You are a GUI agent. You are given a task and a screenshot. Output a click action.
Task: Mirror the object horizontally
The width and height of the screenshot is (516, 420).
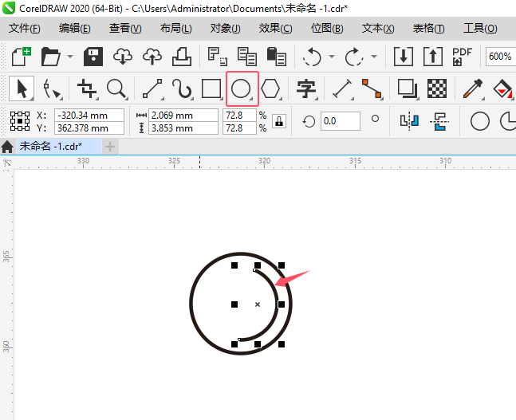(x=409, y=121)
